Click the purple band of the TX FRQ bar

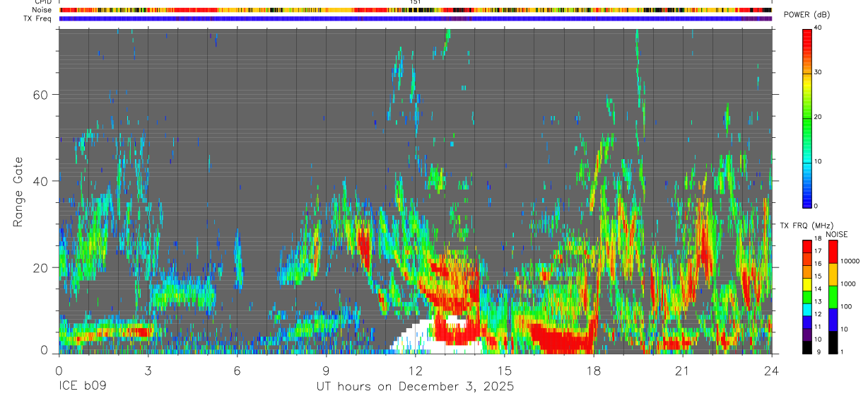[x=807, y=334]
